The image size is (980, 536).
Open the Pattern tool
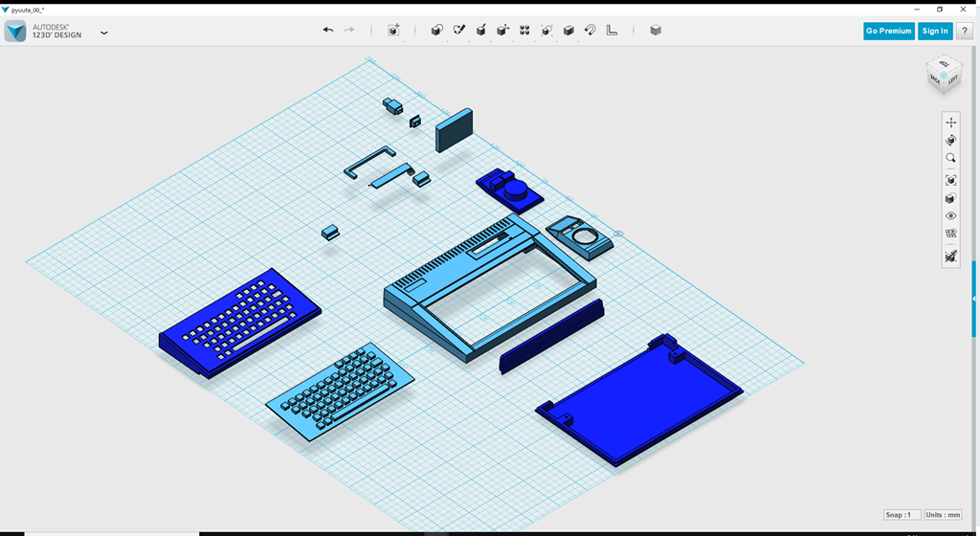(x=524, y=31)
